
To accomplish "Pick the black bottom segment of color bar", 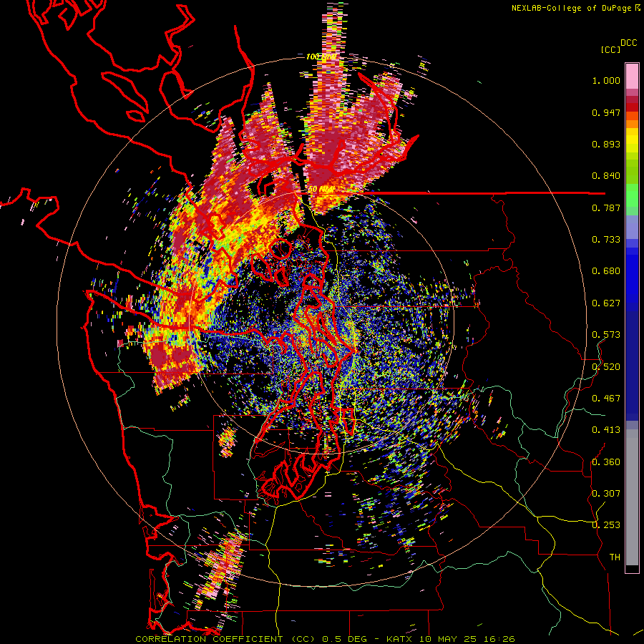I will coord(632,569).
